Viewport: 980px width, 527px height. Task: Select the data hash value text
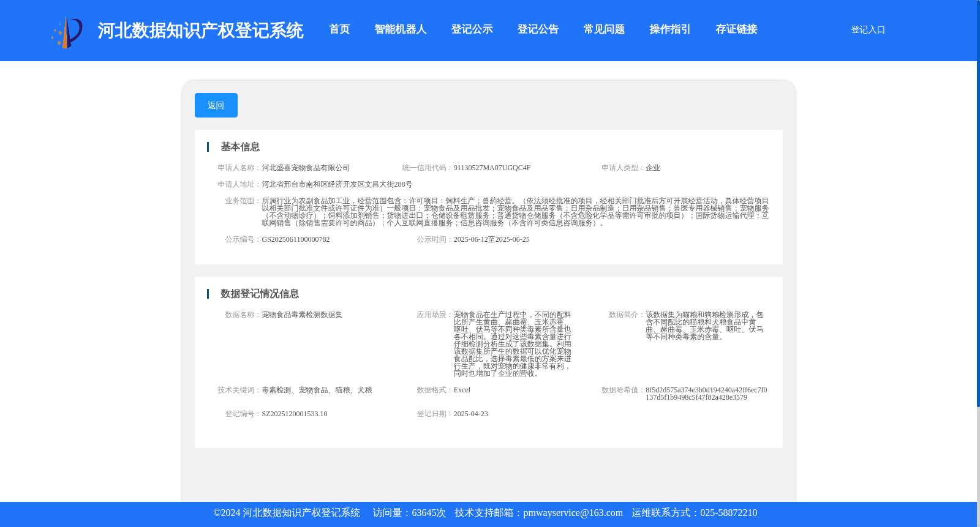(x=706, y=394)
